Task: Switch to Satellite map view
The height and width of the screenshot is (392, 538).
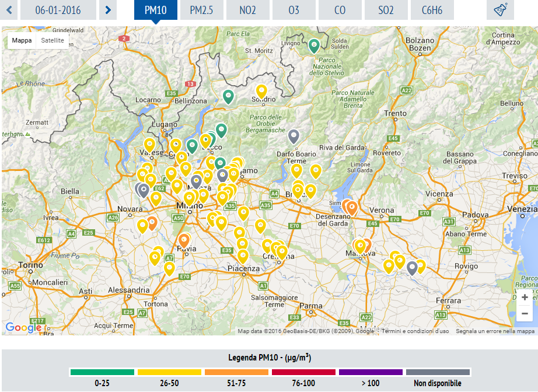Action: pos(53,40)
